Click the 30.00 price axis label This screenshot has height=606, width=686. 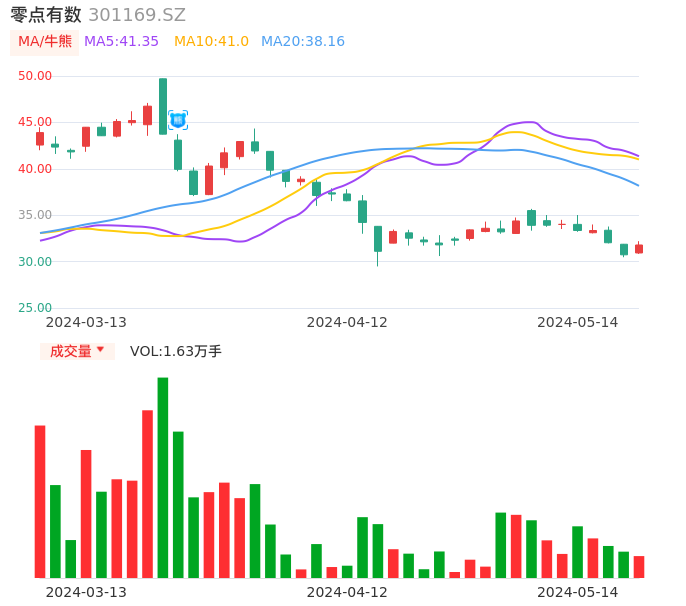(x=36, y=262)
